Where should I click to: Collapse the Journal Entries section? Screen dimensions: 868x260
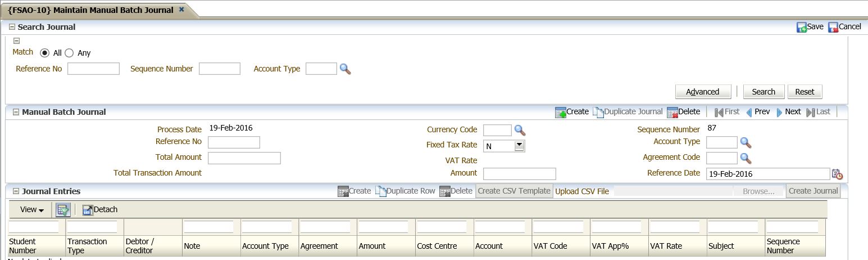(x=16, y=191)
